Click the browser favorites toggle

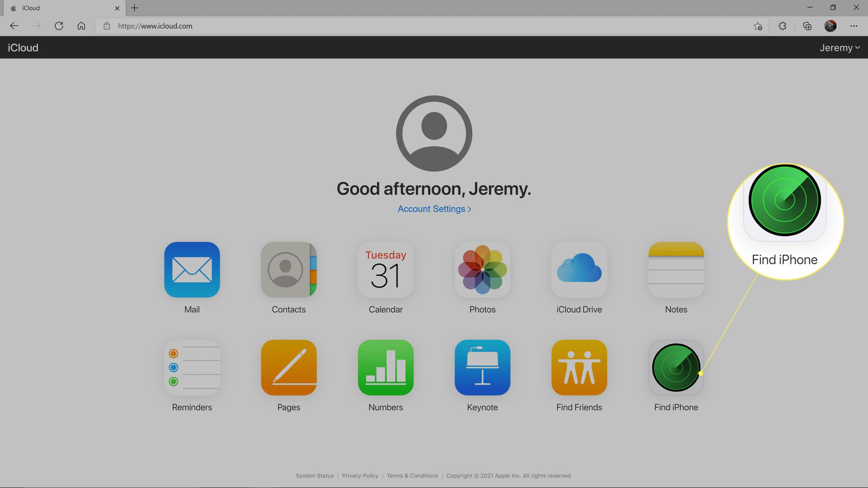(758, 26)
